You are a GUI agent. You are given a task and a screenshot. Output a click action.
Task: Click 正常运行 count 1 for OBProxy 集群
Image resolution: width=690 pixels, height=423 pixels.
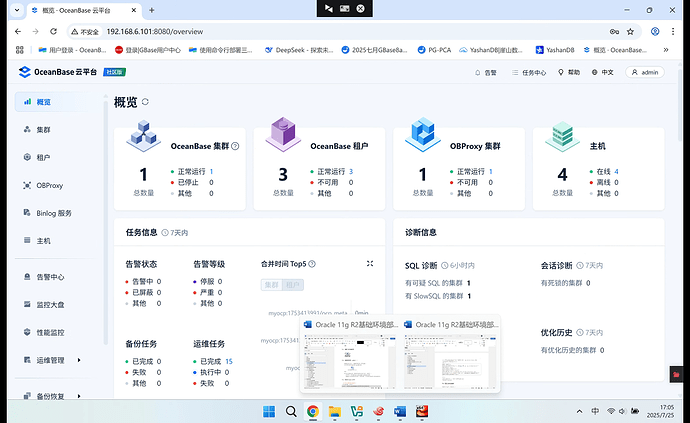tap(491, 172)
